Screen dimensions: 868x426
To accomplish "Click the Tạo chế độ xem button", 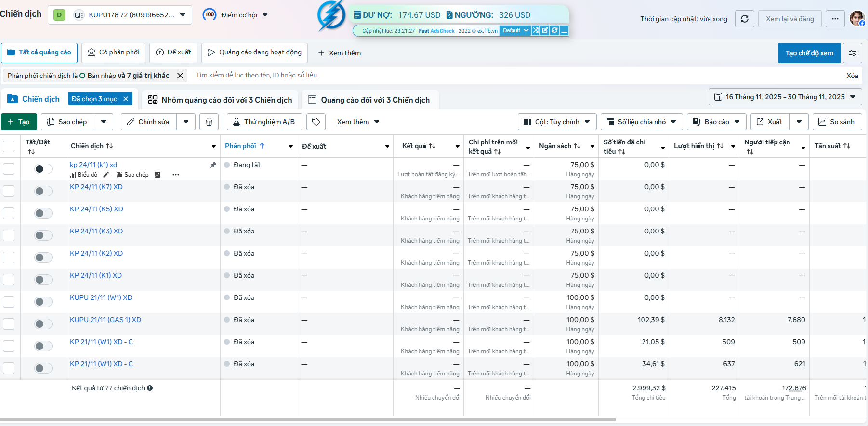I will pos(809,53).
